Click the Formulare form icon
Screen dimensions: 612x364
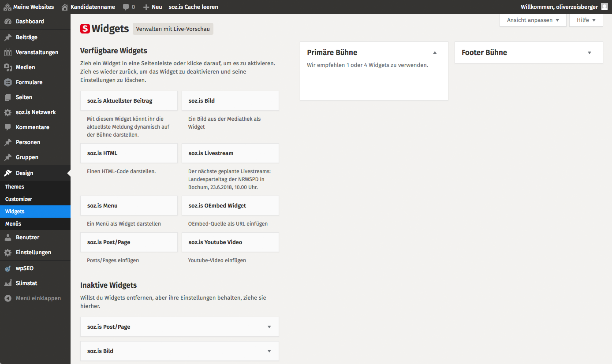point(8,82)
